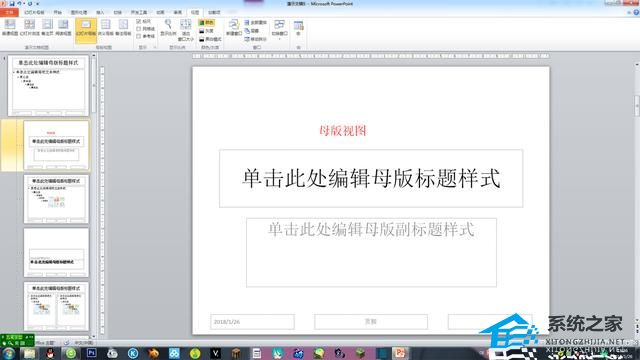The width and height of the screenshot is (640, 360).
Task: Expand the Switch Windows (切换窗口) dropdown
Action: point(279,29)
